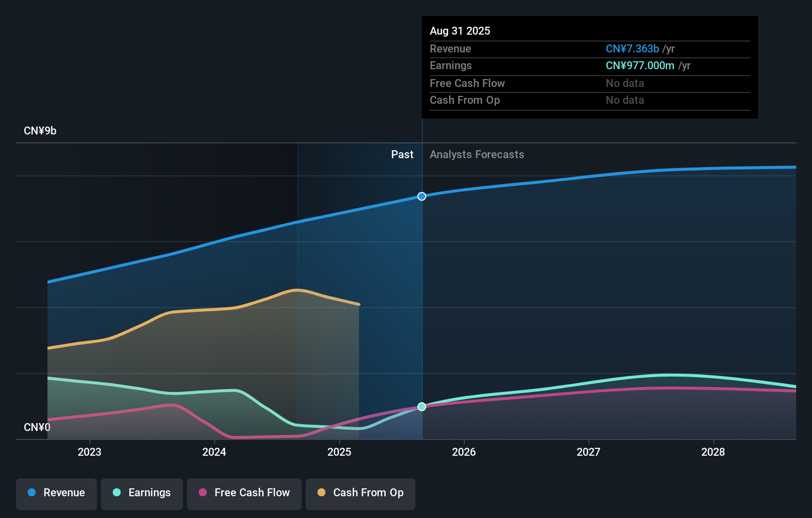The width and height of the screenshot is (812, 518).
Task: Click the peak of the orange Cash From Op curve
Action: coord(297,290)
